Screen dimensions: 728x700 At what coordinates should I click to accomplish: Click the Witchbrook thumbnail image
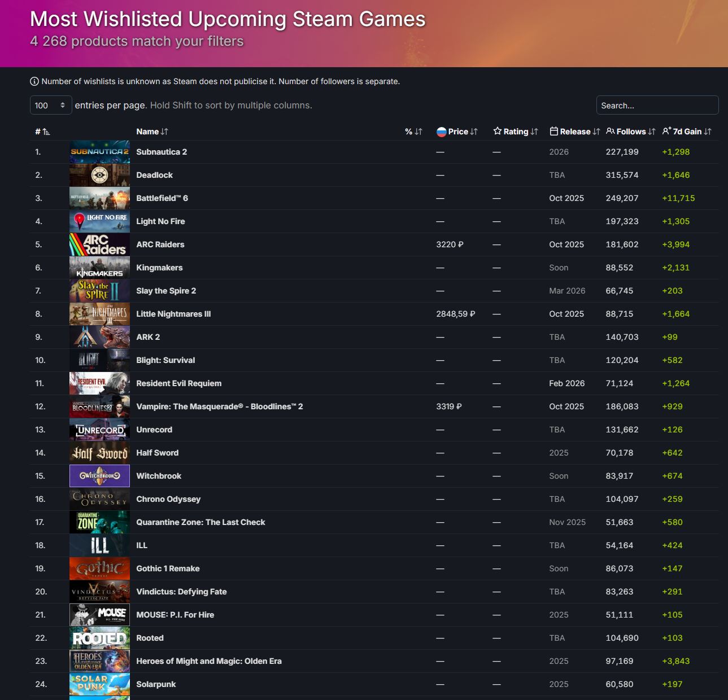99,476
